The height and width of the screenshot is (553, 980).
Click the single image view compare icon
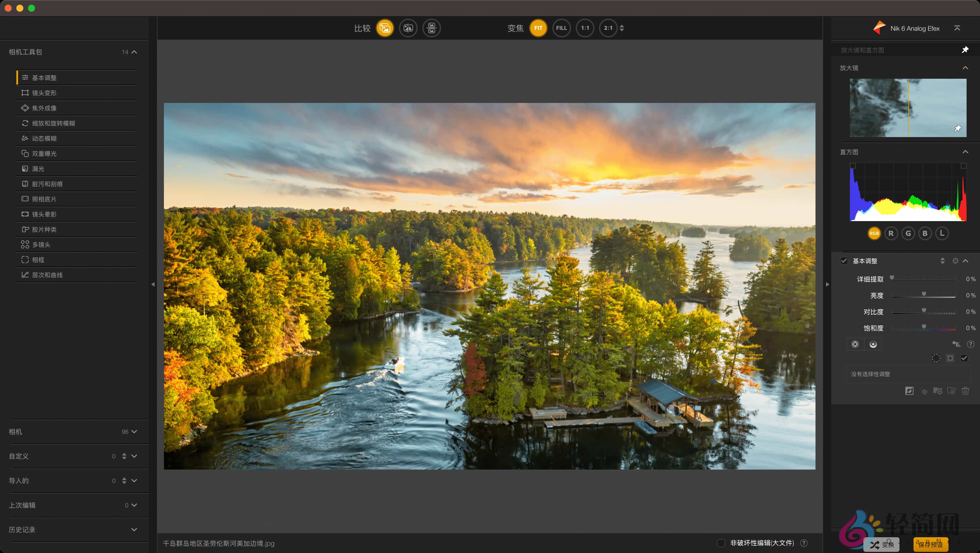(x=385, y=28)
